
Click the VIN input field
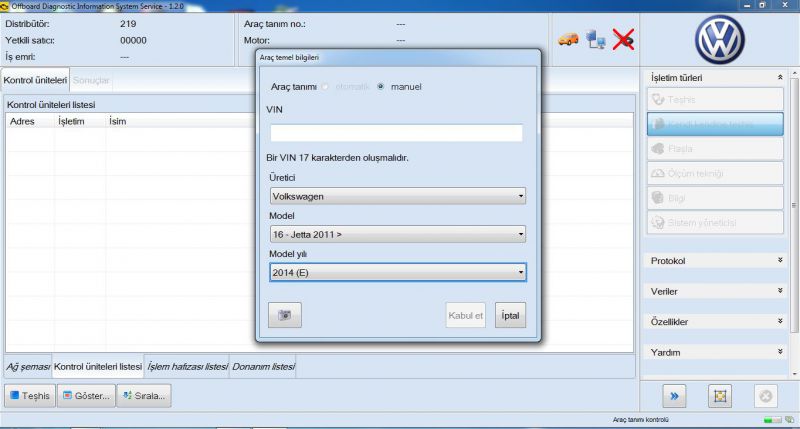click(396, 133)
